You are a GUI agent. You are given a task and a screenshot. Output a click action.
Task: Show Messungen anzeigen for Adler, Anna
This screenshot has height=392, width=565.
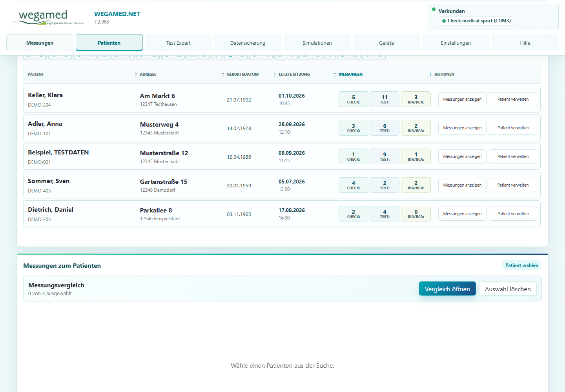[x=462, y=128]
